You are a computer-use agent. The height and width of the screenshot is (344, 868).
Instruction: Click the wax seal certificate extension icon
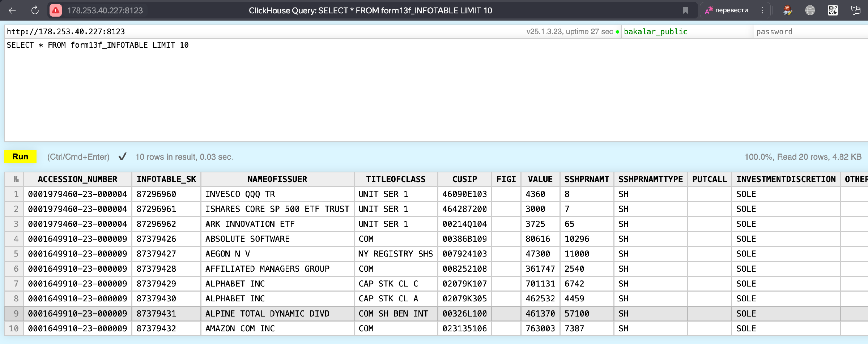point(787,10)
